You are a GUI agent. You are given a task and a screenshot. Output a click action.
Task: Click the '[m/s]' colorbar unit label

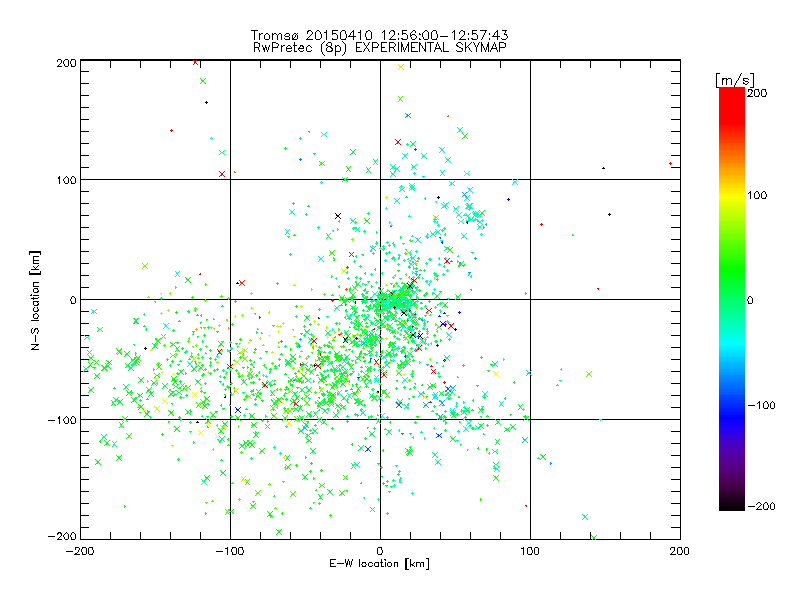point(734,80)
